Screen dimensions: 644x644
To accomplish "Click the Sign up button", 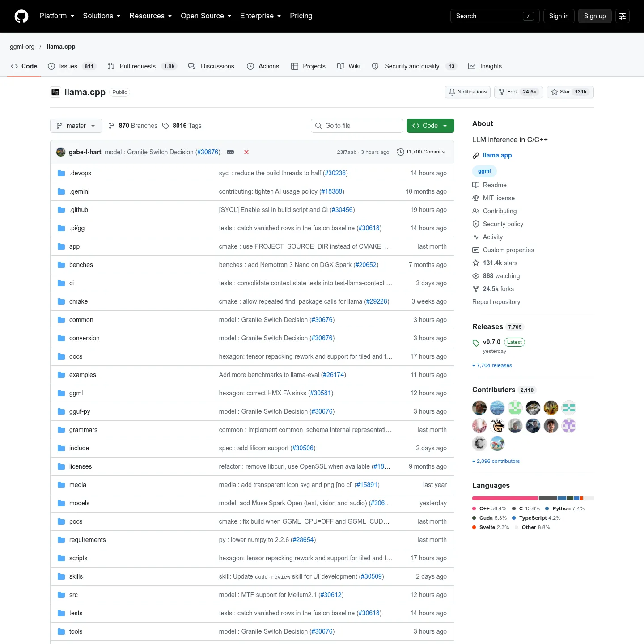I will pos(595,16).
